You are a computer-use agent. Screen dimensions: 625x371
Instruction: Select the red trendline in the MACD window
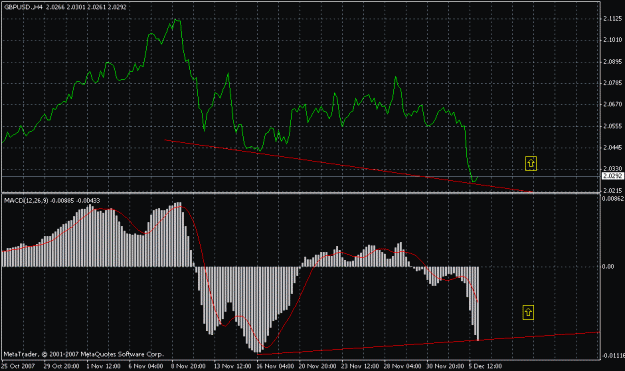click(428, 343)
